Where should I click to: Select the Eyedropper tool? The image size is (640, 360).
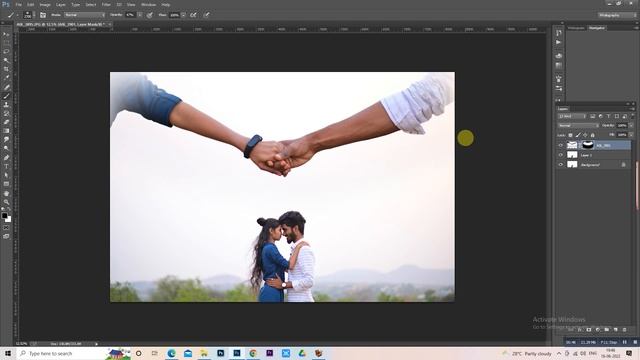point(6,78)
